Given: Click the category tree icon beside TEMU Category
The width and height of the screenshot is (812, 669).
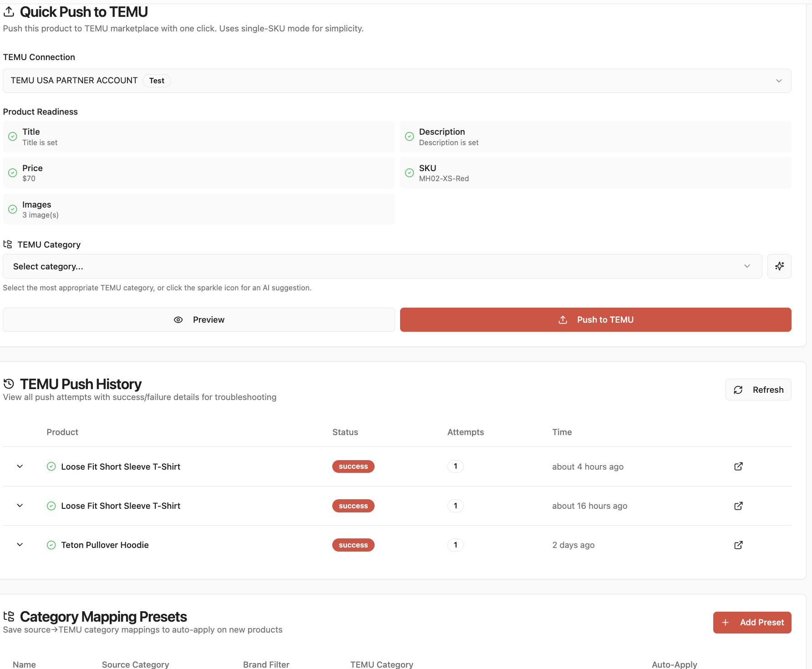Looking at the screenshot, I should click(x=7, y=244).
